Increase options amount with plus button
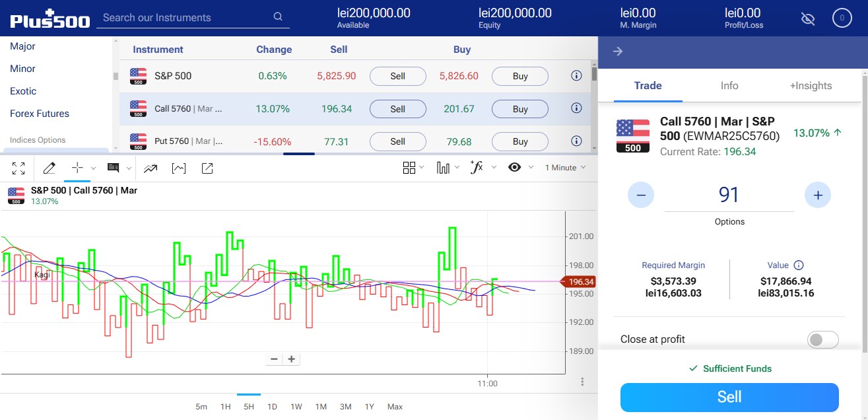The height and width of the screenshot is (420, 868). 818,195
